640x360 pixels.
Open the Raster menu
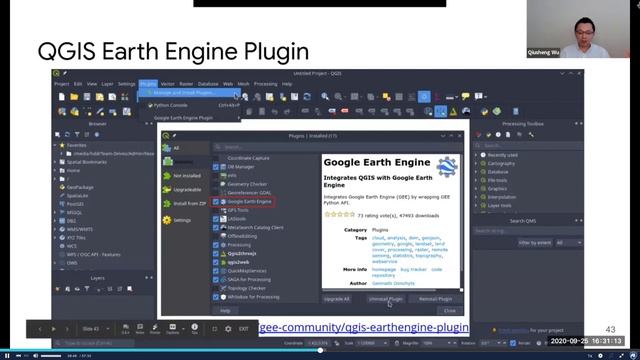pos(186,84)
